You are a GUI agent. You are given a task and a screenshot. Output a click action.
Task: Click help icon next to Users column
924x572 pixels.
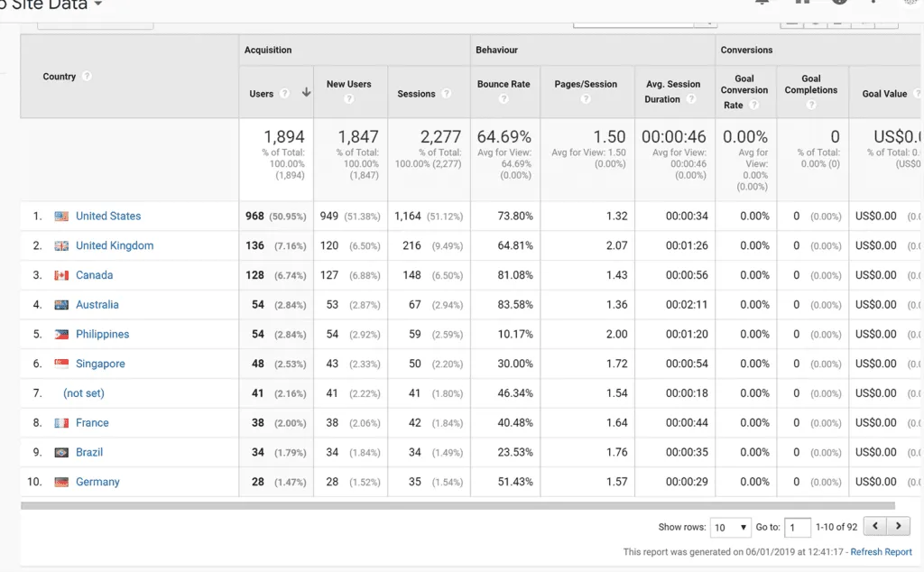coord(284,93)
